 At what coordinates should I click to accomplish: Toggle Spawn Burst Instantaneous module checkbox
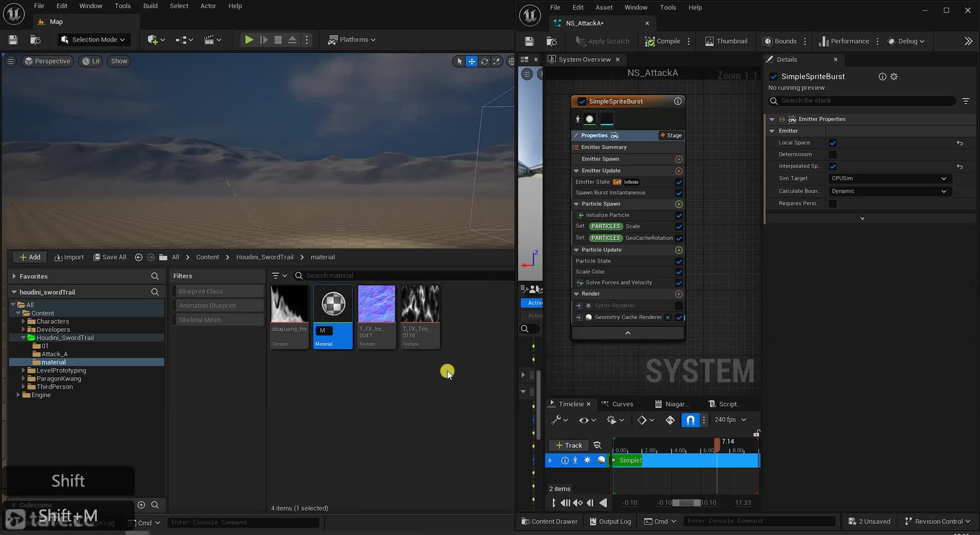[679, 193]
